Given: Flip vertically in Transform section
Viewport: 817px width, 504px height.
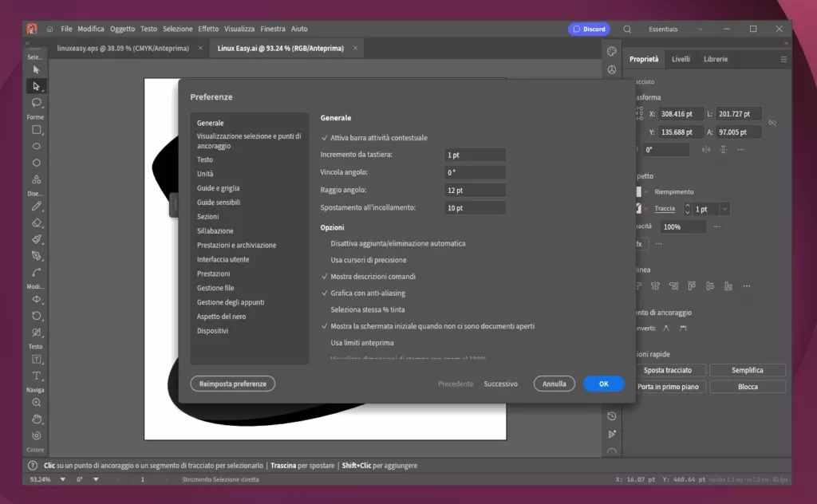Looking at the screenshot, I should point(723,150).
